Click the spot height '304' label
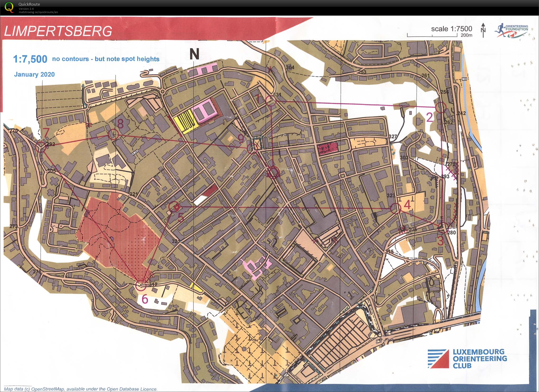Viewport: 539px width, 392px height. click(x=290, y=67)
